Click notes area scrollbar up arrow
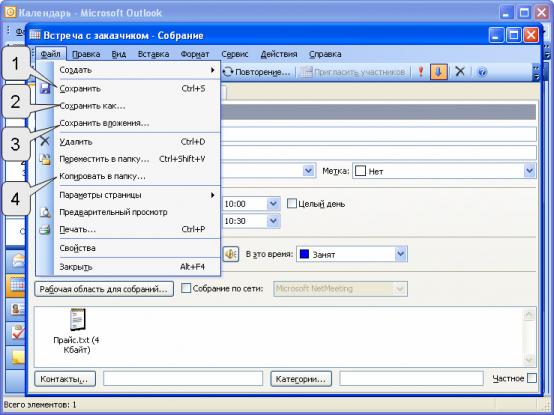554x415 pixels. coord(529,315)
